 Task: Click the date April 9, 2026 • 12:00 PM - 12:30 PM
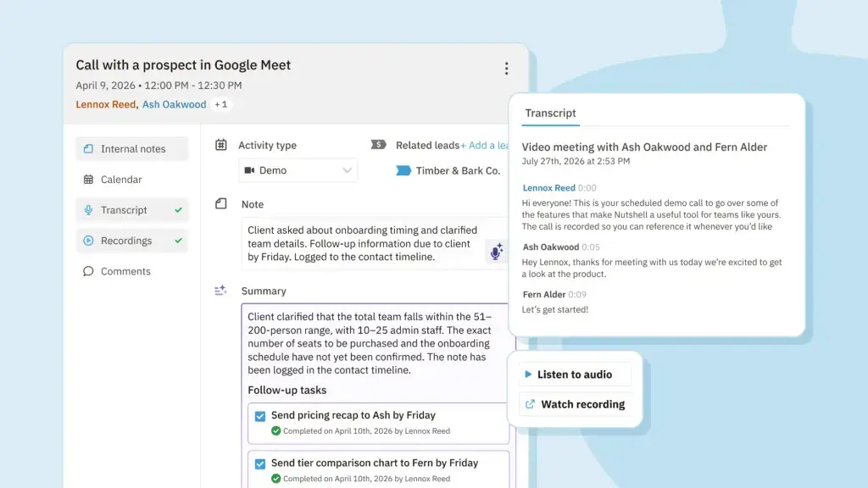click(x=159, y=86)
